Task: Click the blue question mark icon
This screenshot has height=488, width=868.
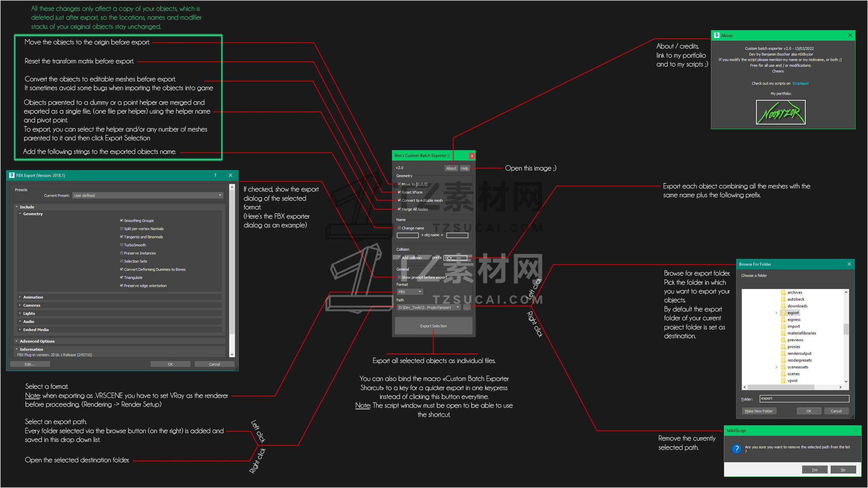Action: click(x=736, y=449)
